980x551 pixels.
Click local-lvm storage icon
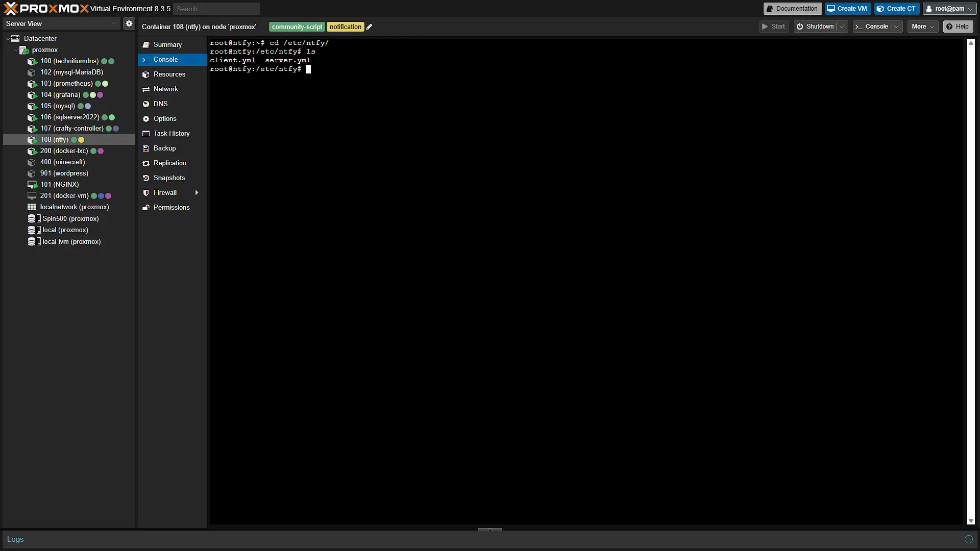(x=34, y=242)
